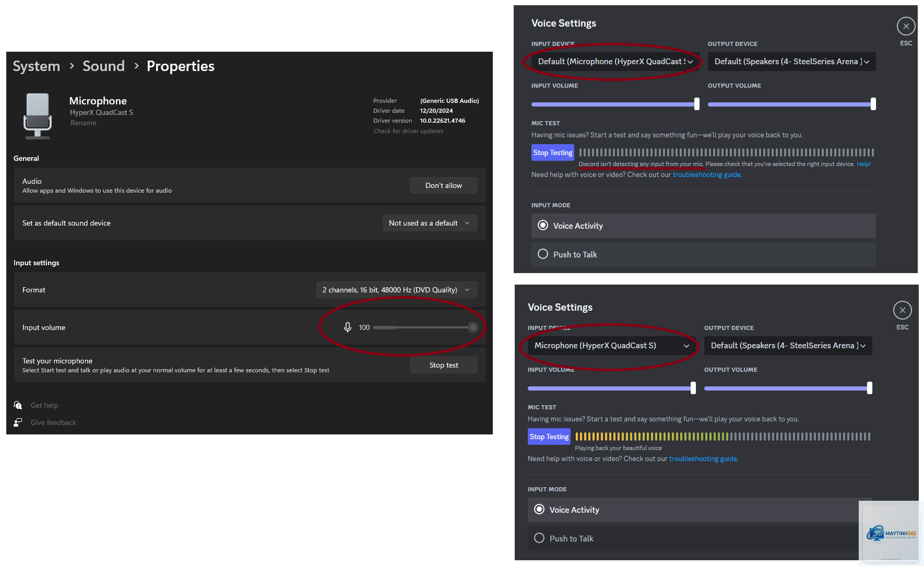Go to Sound in the breadcrumb

[103, 66]
